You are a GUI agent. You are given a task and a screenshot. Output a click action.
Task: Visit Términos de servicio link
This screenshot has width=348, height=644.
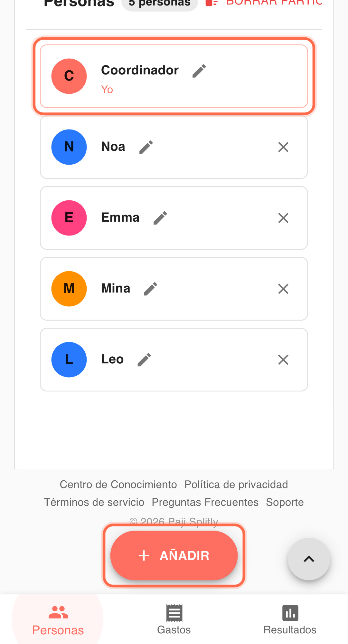tap(94, 502)
